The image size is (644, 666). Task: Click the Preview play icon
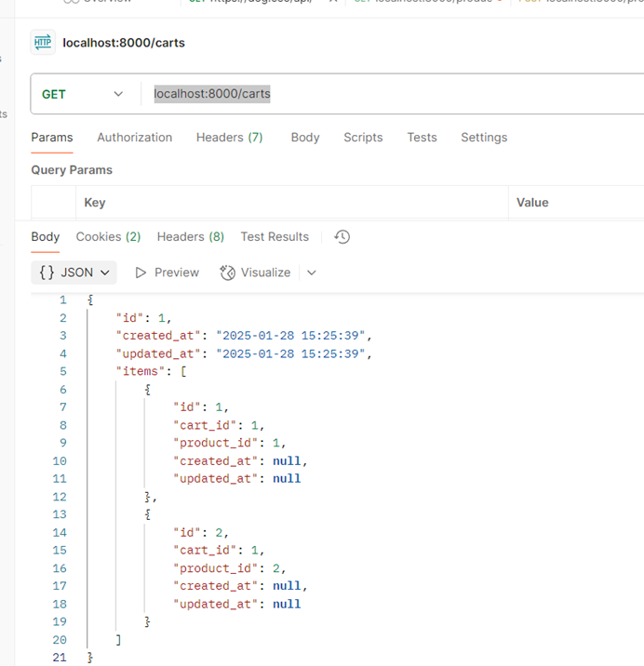[141, 273]
